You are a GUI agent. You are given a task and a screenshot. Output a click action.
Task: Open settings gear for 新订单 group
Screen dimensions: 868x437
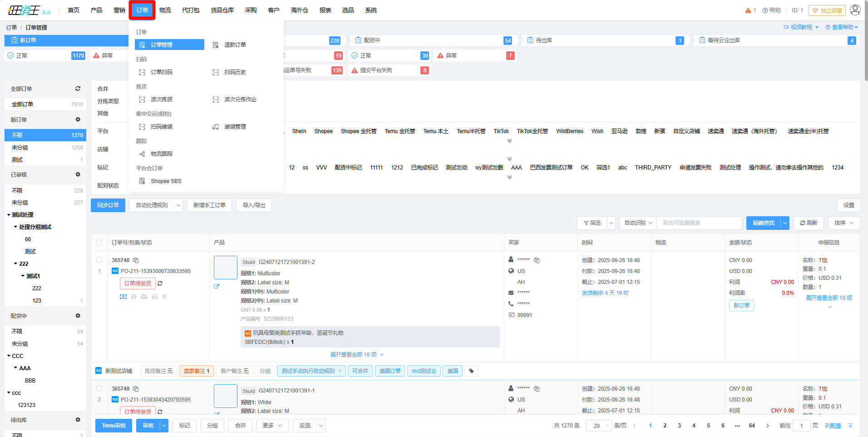pos(78,119)
